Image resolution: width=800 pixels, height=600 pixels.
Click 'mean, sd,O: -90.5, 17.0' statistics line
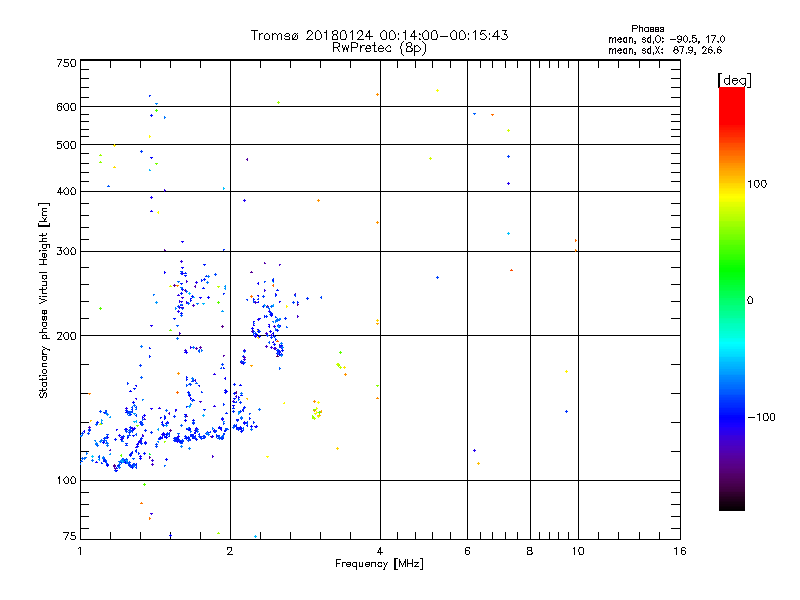[666, 39]
